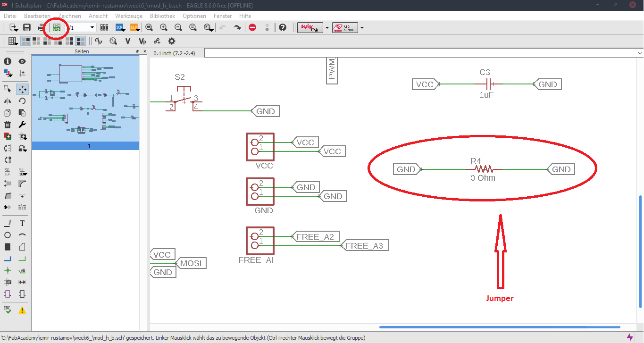Screen dimensions: 644x343
Task: Select the Group selection tool
Action: pyautogui.click(x=8, y=89)
